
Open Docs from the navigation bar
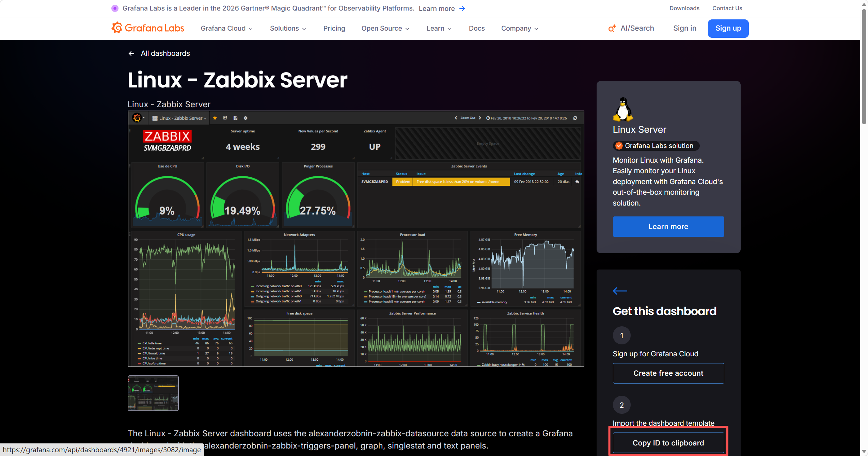click(477, 28)
